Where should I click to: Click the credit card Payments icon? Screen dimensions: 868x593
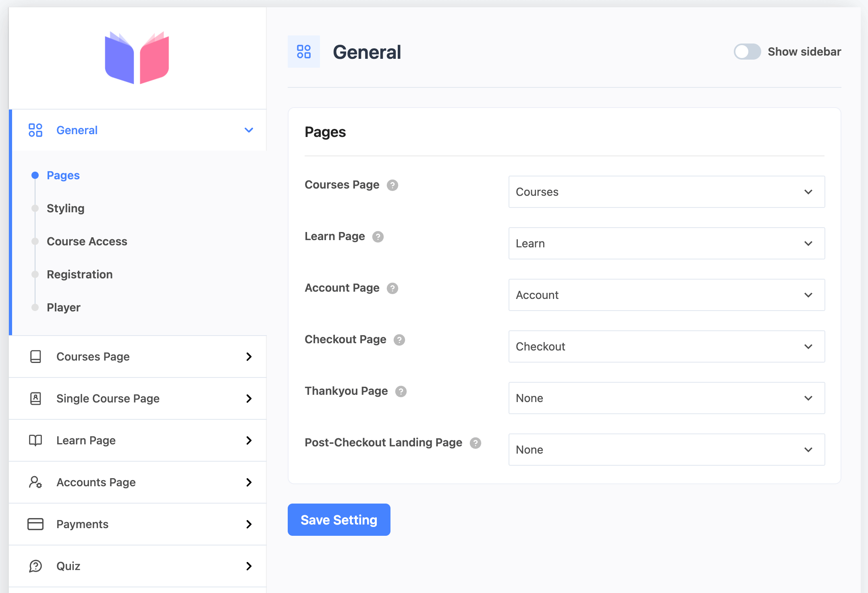35,524
